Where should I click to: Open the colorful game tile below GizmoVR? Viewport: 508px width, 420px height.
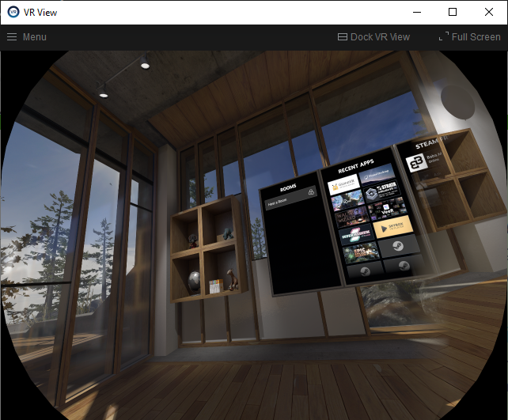348,200
